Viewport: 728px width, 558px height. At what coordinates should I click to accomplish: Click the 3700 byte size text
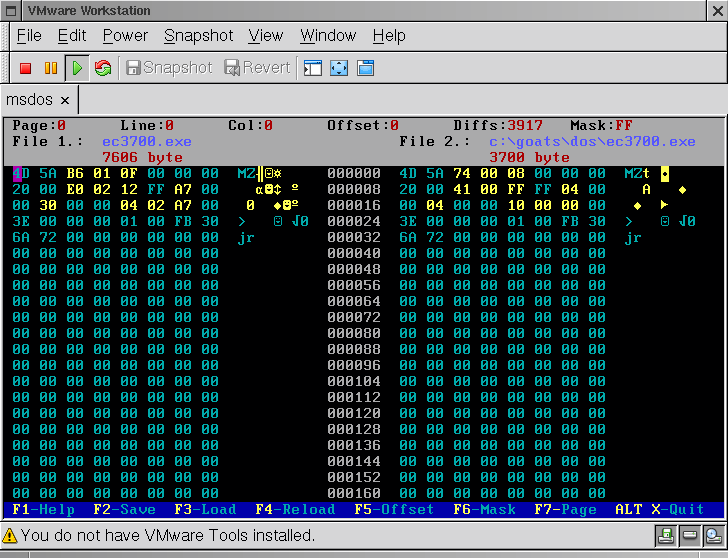(529, 157)
